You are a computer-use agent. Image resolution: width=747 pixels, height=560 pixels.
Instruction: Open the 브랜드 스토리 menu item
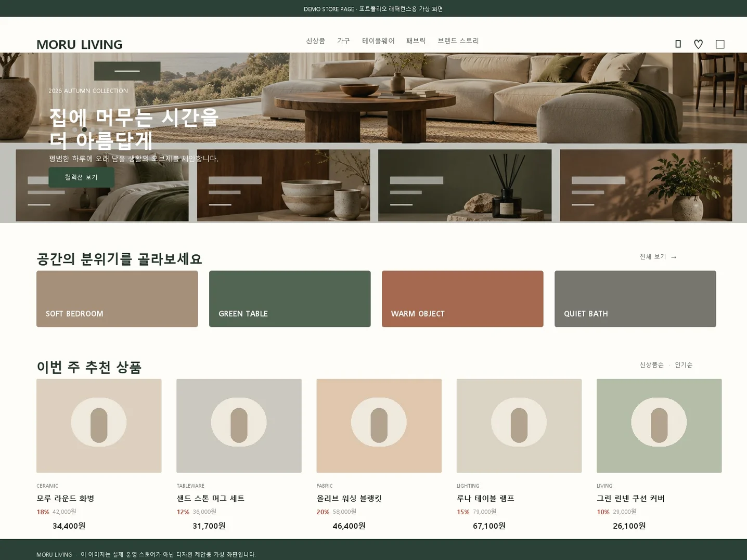458,41
